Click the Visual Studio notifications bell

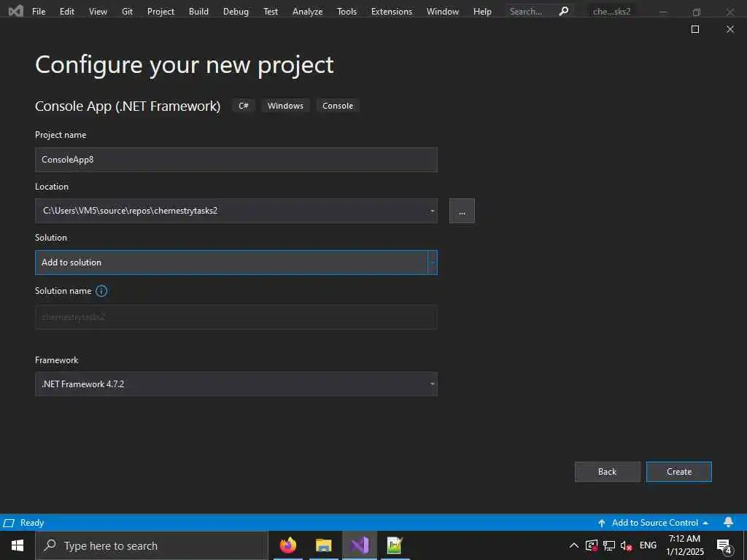pos(729,522)
